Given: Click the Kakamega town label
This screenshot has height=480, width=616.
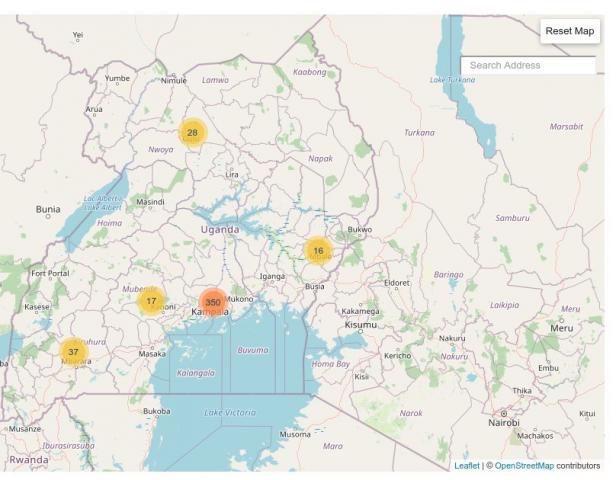Looking at the screenshot, I should pos(361,311).
